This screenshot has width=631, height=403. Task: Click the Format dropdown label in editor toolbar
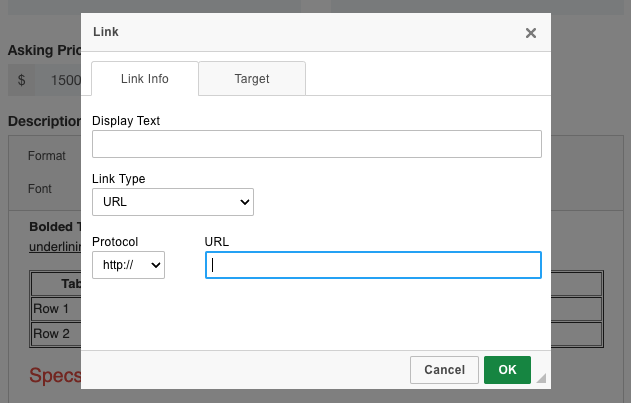[47, 156]
